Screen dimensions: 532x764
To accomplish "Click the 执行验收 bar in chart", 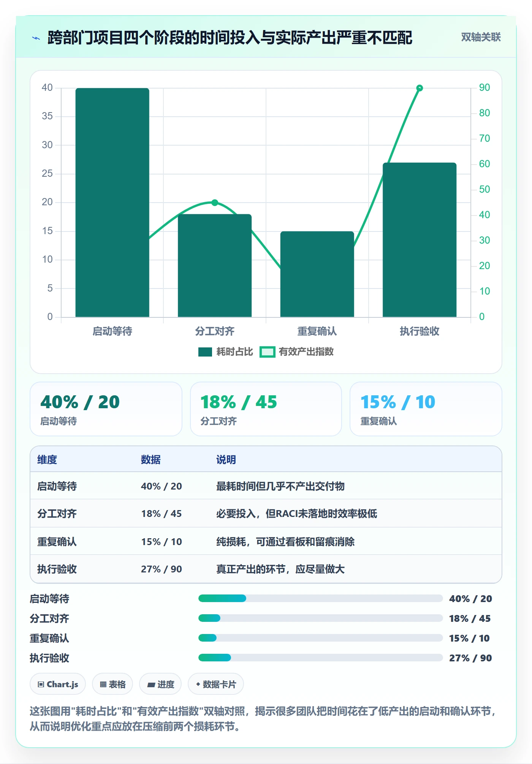I will pos(420,240).
